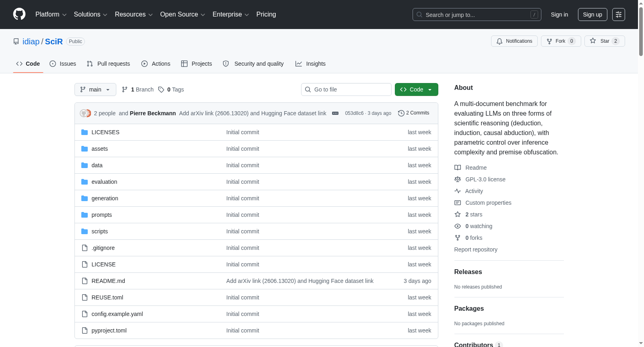
Task: Switch to the Issues tab
Action: point(63,64)
